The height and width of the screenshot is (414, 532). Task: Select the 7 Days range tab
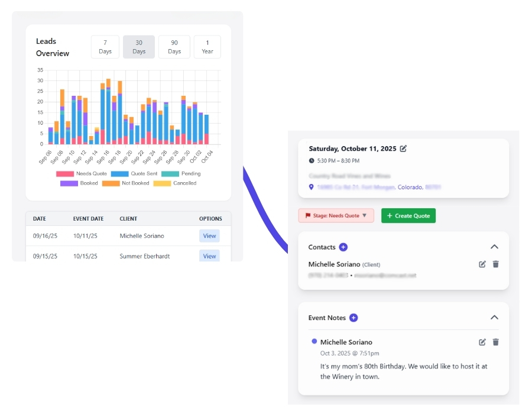105,47
